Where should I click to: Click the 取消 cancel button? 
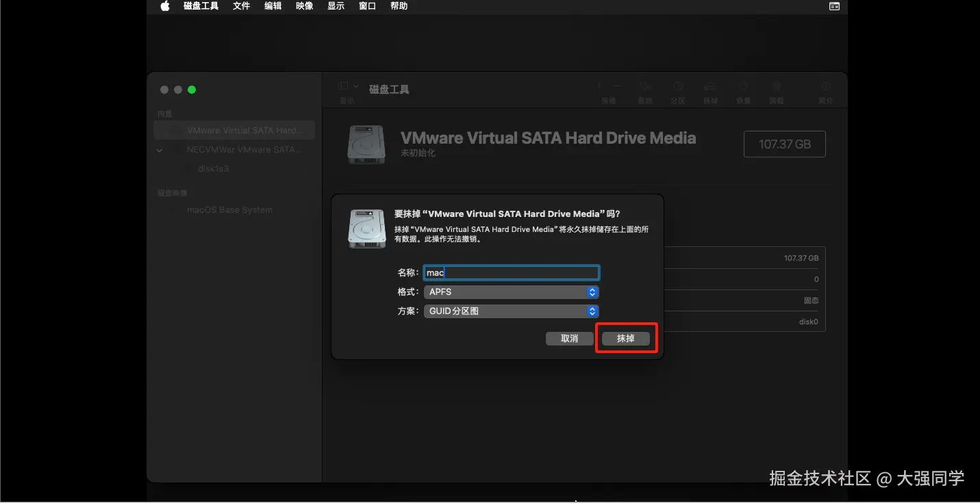[570, 339]
